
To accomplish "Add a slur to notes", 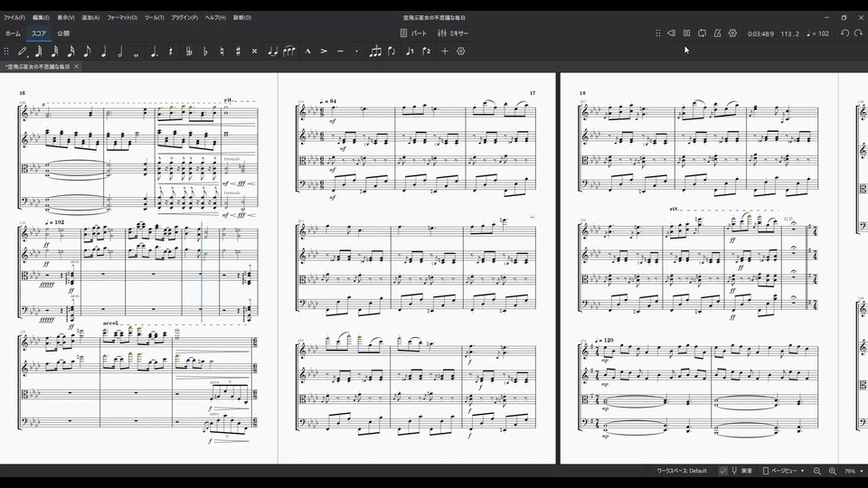I will [x=289, y=51].
